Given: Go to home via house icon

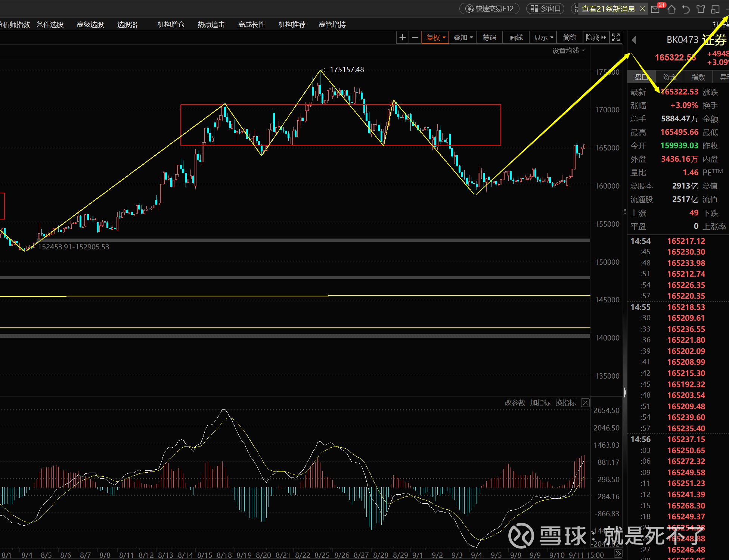Looking at the screenshot, I should pyautogui.click(x=671, y=9).
